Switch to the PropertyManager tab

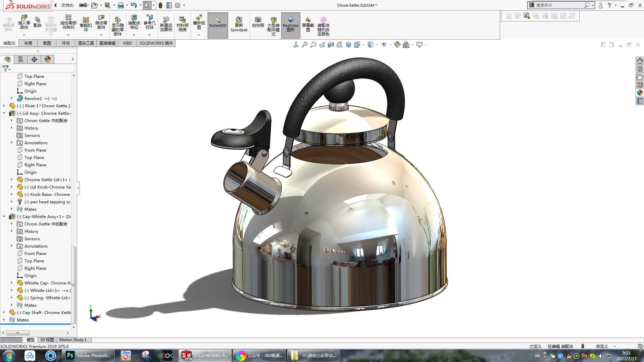click(21, 59)
